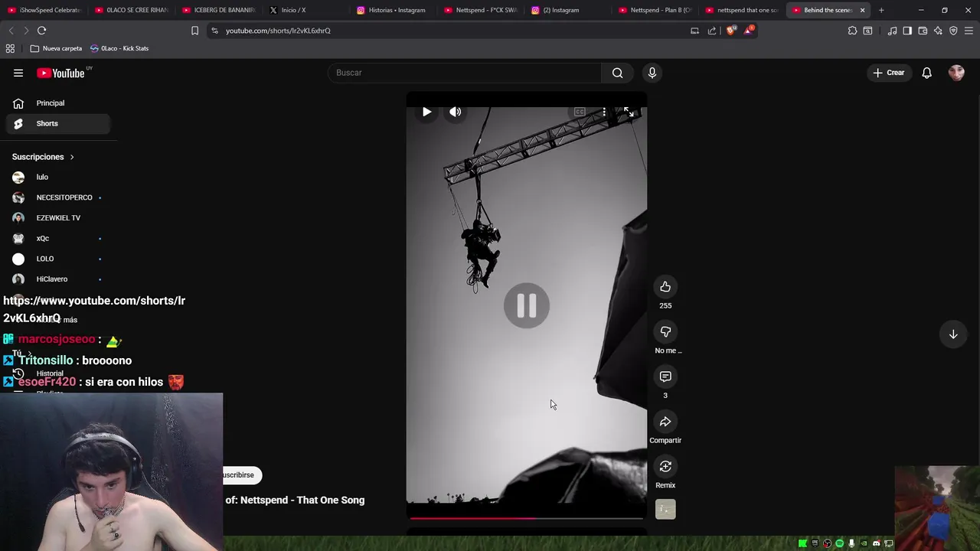Remix this Short
This screenshot has width=980, height=551.
[665, 467]
